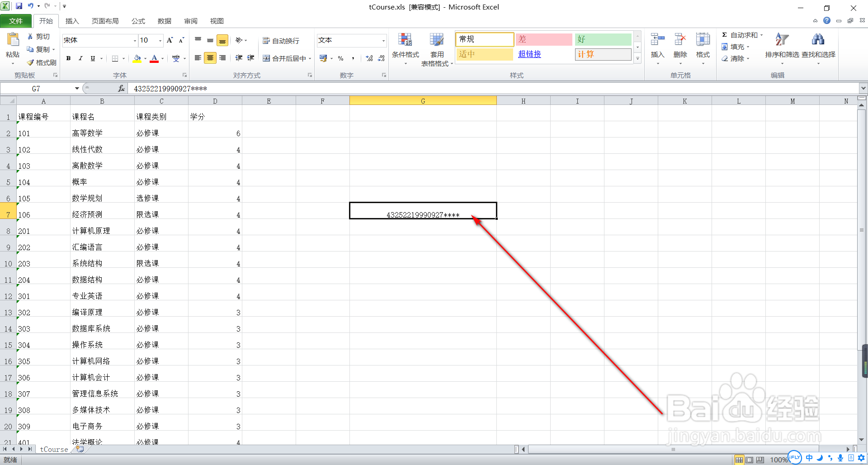Click the decrease indent icon

point(239,58)
